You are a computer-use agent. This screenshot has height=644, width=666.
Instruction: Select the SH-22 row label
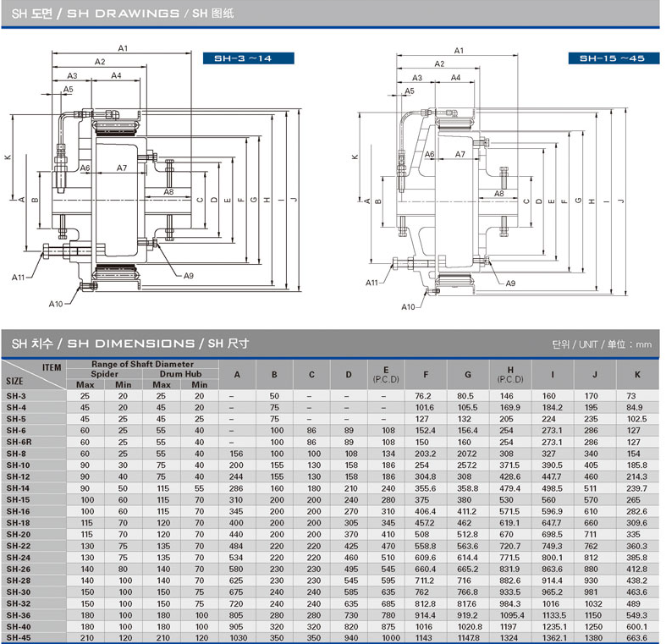[18, 546]
